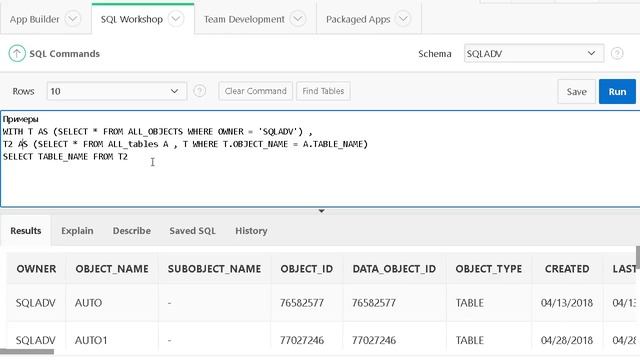
Task: Run the SQL command
Action: click(x=617, y=91)
